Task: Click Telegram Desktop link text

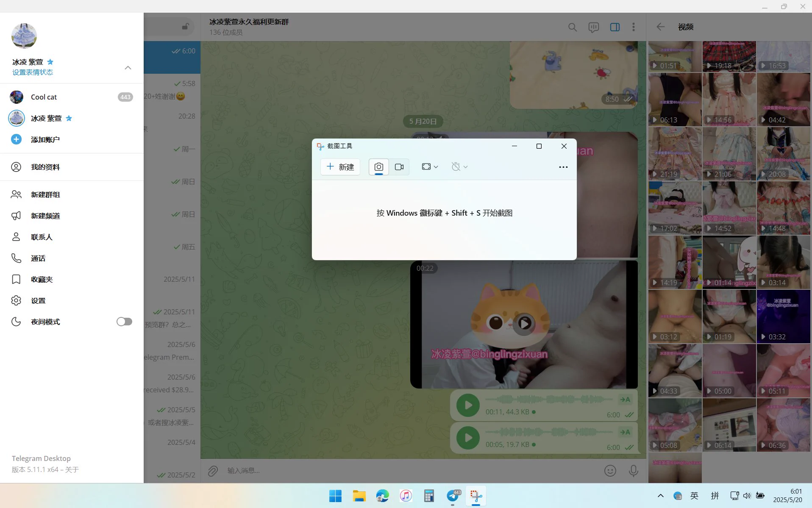Action: pos(41,458)
